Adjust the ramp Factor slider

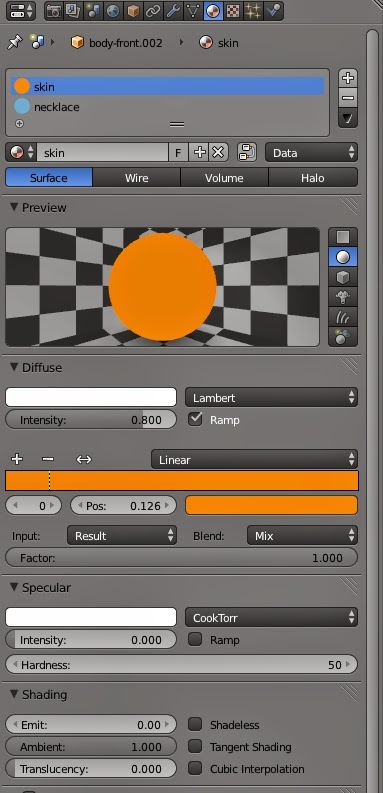tap(181, 557)
